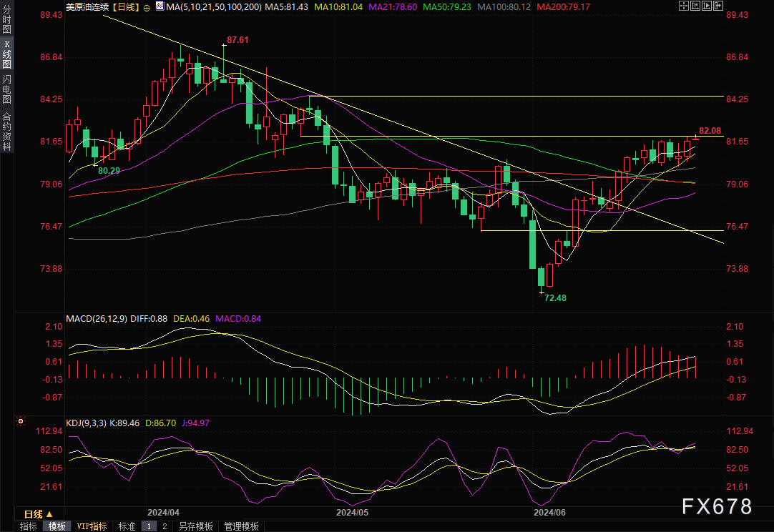Viewport: 774px width, 532px height.
Task: Click the 87.61 high price label
Action: coord(237,40)
